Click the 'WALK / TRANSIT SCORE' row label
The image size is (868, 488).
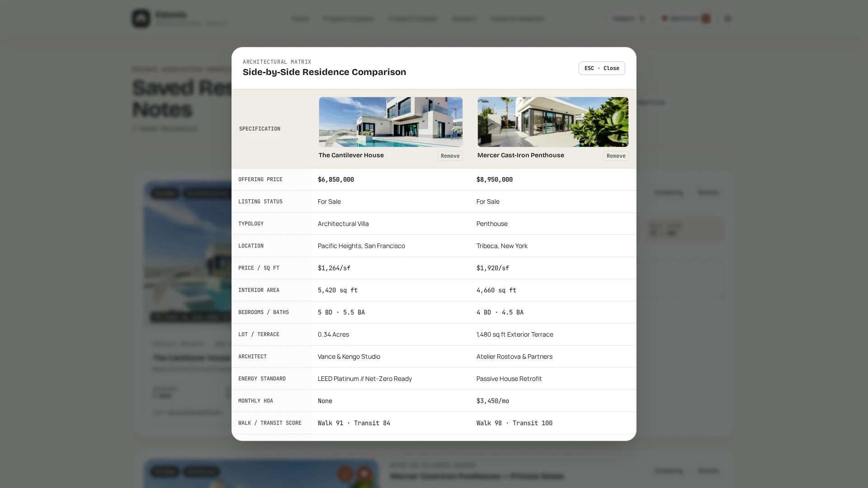[x=270, y=423]
